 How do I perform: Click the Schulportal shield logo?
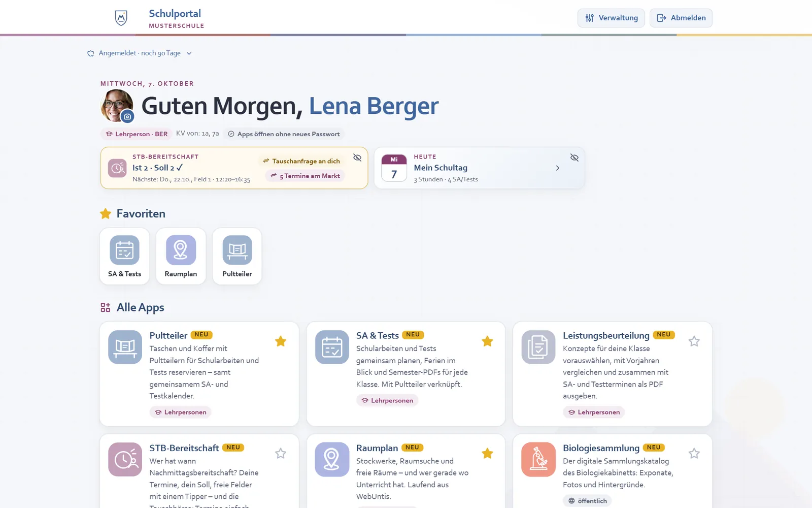pos(121,18)
